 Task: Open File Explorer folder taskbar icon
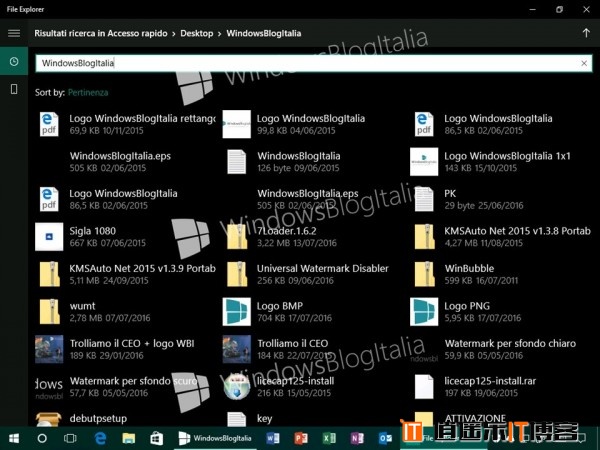(129, 439)
